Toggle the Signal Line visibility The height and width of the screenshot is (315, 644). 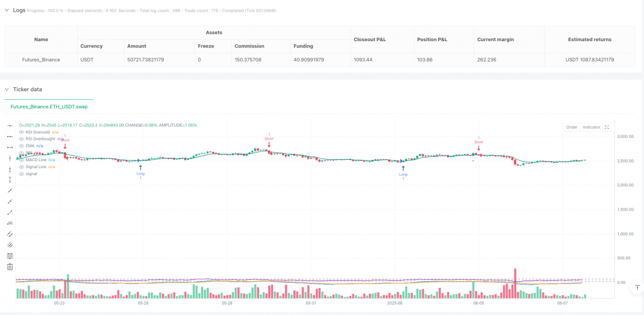pos(21,167)
